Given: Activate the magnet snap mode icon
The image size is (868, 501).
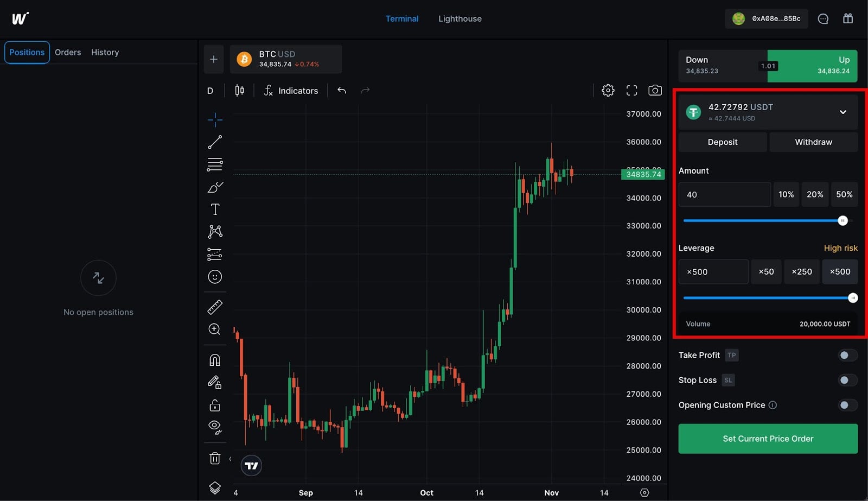Looking at the screenshot, I should click(x=215, y=360).
